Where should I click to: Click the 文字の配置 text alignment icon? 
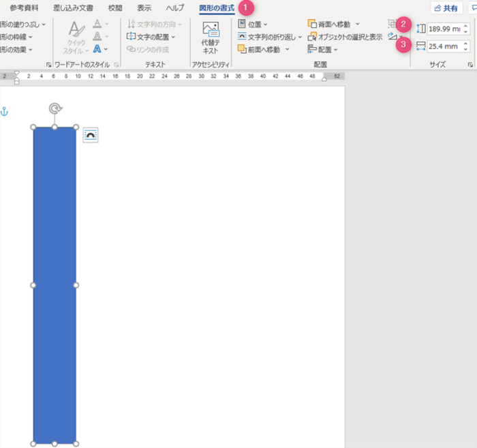click(132, 37)
